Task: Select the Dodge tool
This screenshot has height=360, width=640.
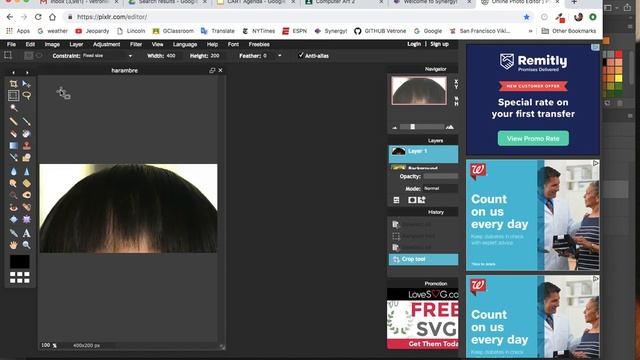Action: [13, 195]
